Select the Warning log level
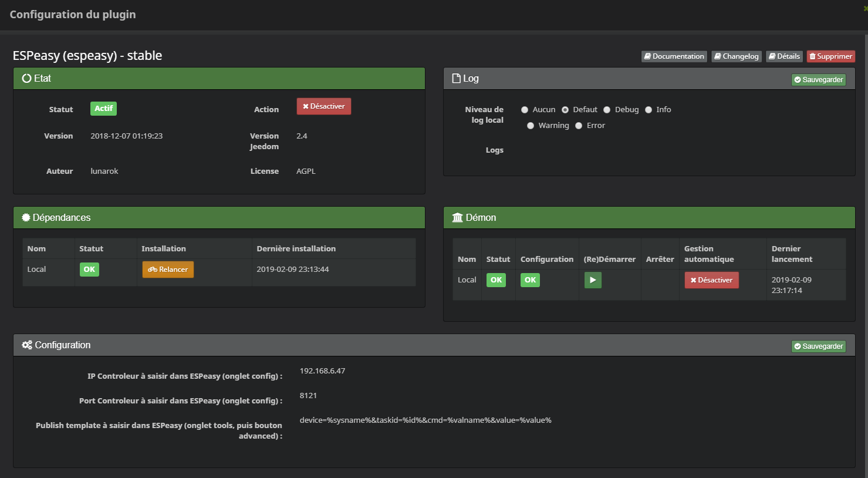This screenshot has height=478, width=868. click(531, 126)
